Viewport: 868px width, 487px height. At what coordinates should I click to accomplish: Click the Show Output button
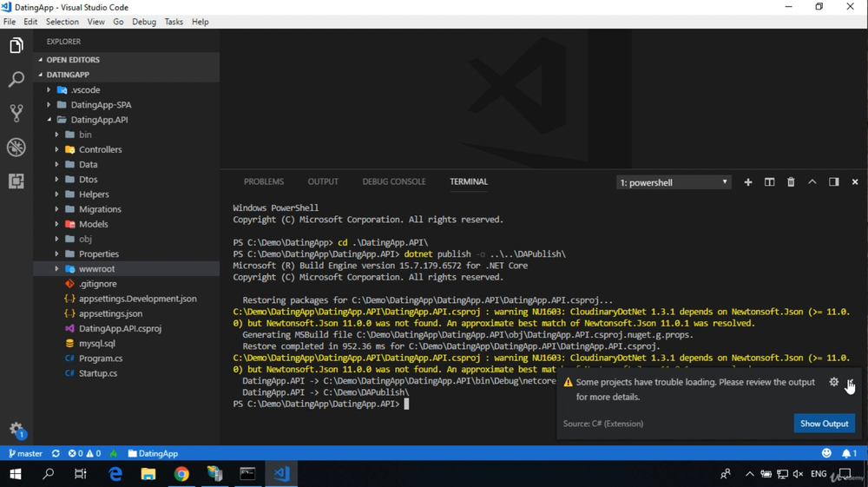(825, 424)
